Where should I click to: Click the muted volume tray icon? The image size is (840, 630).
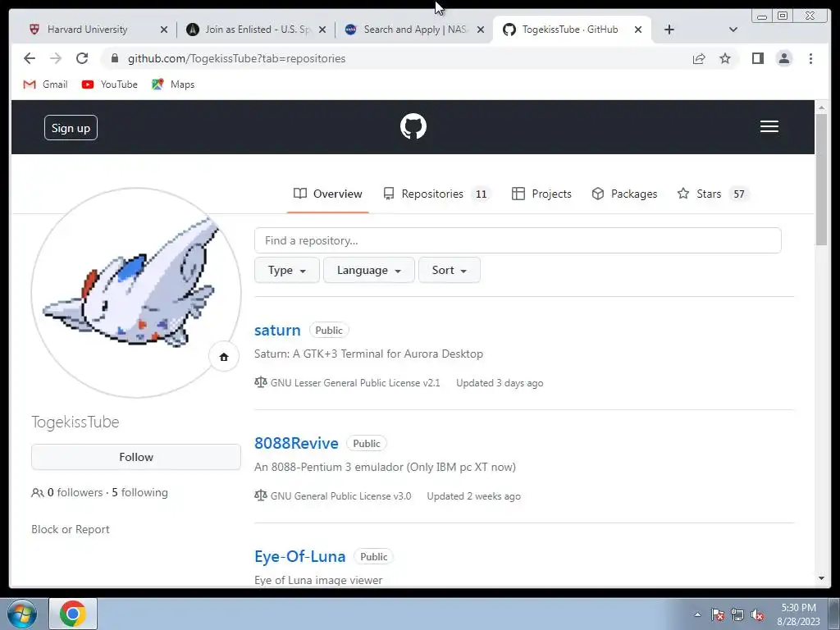click(757, 614)
